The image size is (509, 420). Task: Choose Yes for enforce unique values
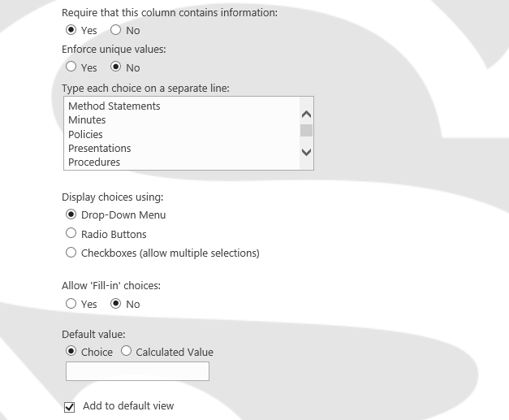pos(71,67)
